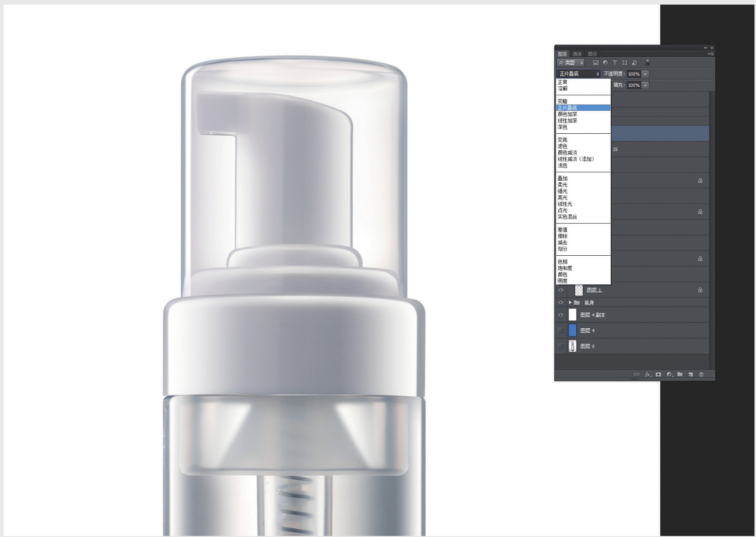Choose 叠加 blend mode in the list

point(562,179)
